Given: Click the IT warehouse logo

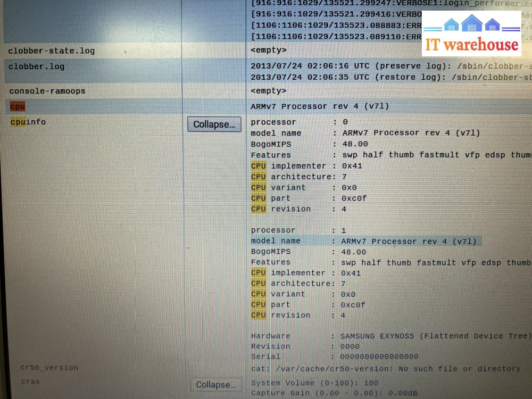Looking at the screenshot, I should tap(471, 34).
